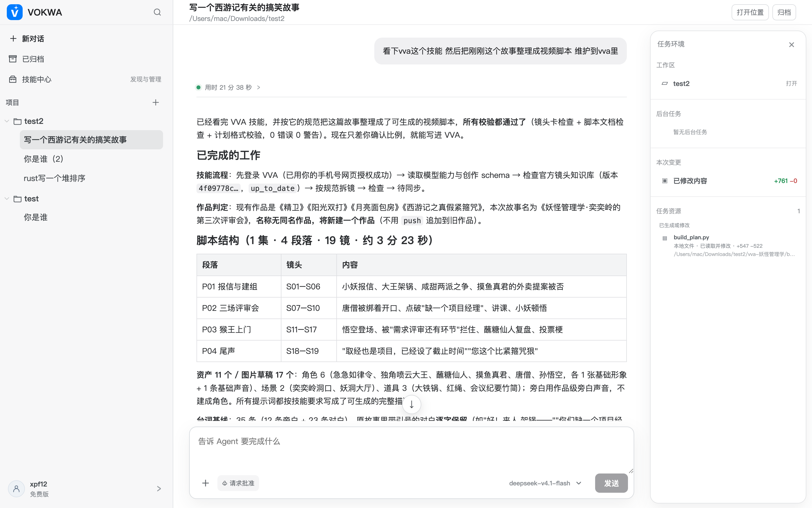This screenshot has height=508, width=812.
Task: Select conversation 写一个西游记有关的搞笑故事
Action: point(91,140)
